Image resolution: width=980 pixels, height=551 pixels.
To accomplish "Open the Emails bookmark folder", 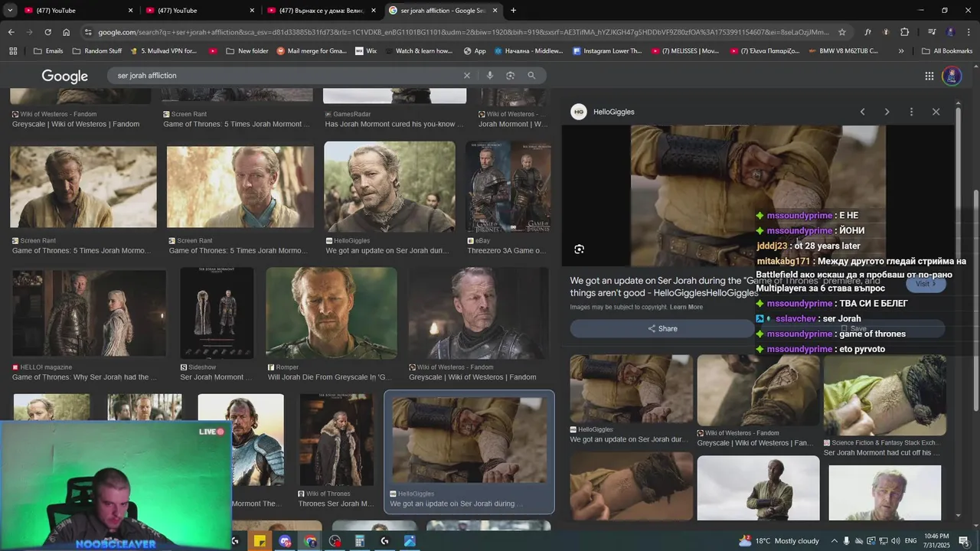I will click(48, 51).
